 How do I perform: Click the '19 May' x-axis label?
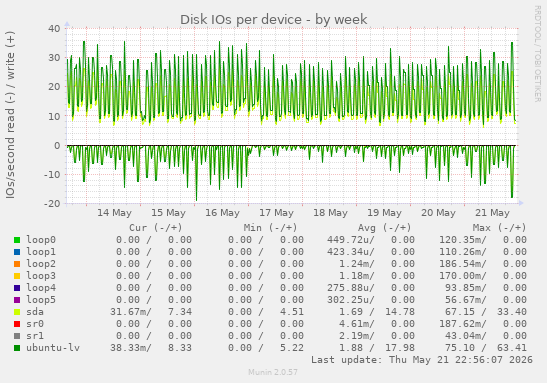[x=384, y=213]
